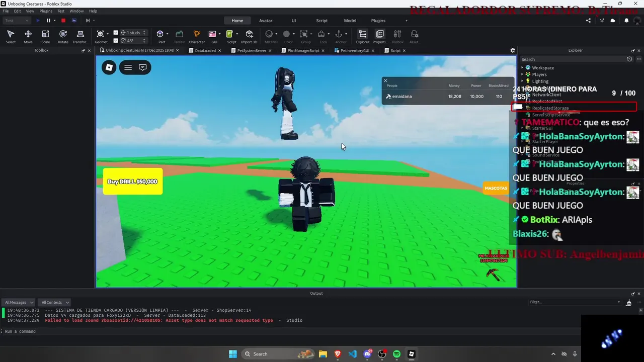644x362 pixels.
Task: Toggle the Explorer panel button
Action: [362, 36]
